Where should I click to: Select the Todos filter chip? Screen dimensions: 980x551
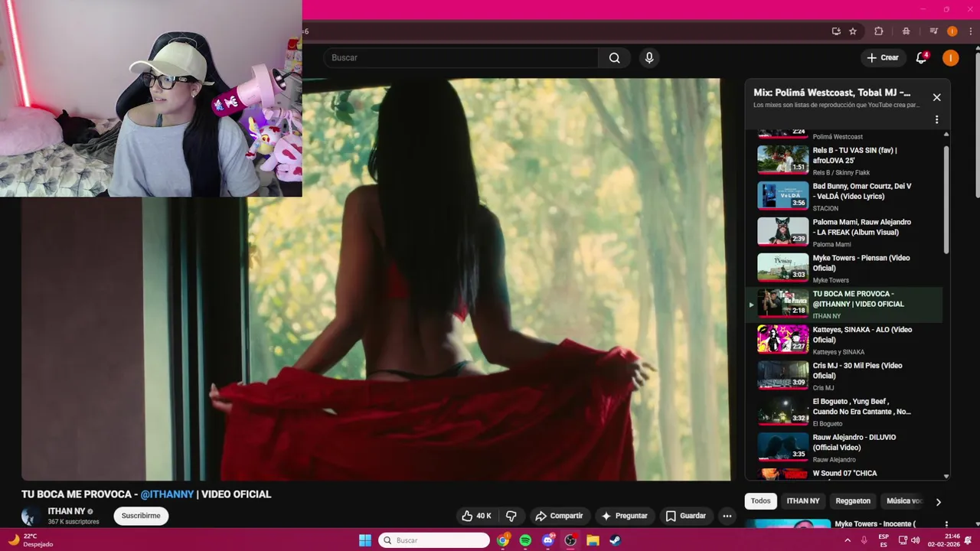click(760, 501)
